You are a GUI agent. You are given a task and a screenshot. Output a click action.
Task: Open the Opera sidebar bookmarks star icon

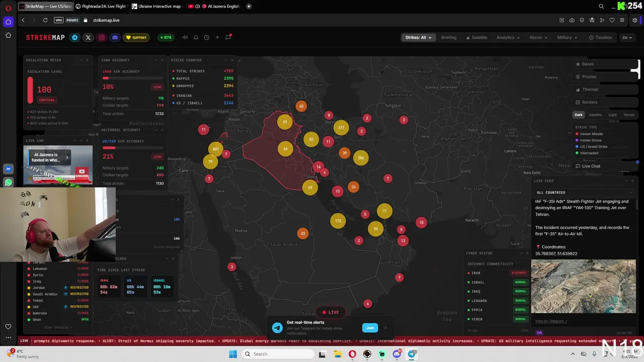pyautogui.click(x=8, y=35)
